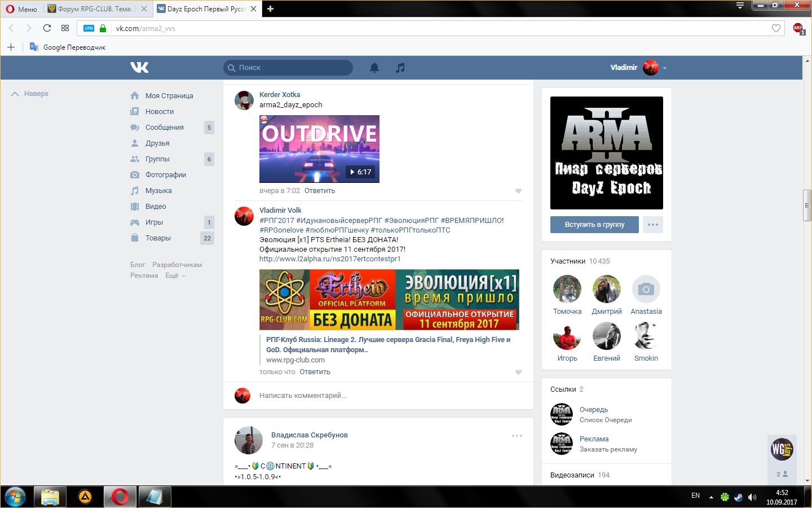The height and width of the screenshot is (508, 812).
Task: Click the Opera reload page icon
Action: (47, 28)
